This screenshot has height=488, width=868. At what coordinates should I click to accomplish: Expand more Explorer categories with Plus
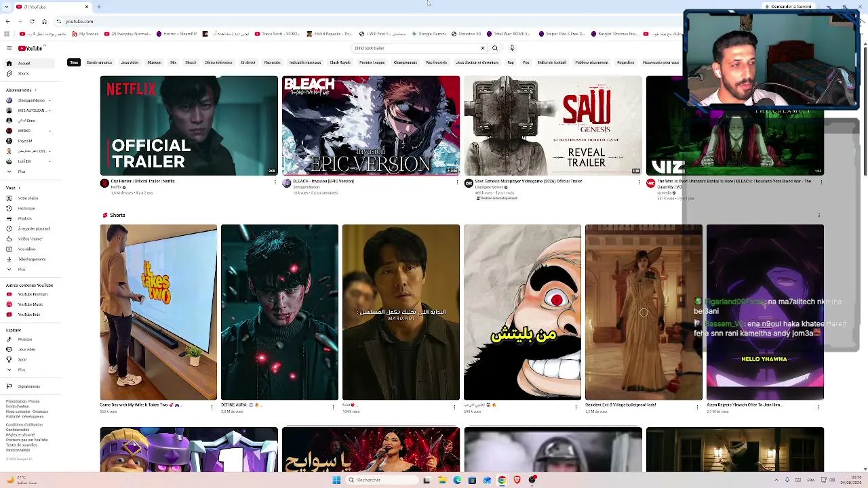click(31, 369)
